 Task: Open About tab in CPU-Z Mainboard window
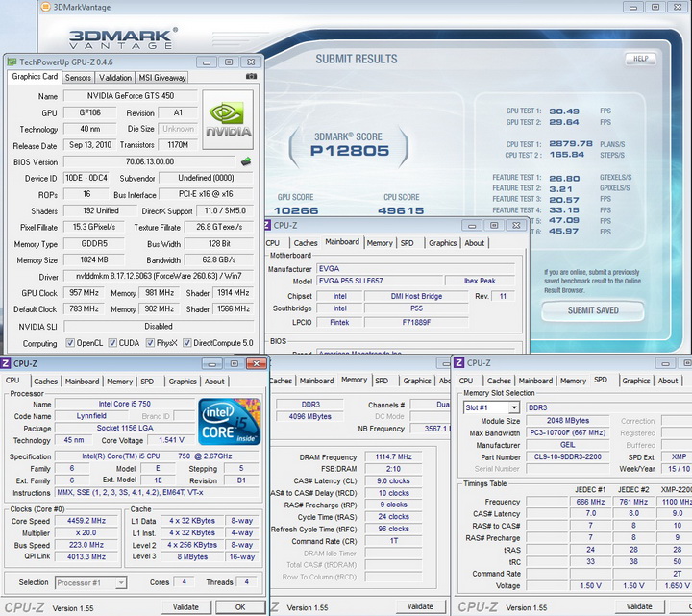coord(475,243)
